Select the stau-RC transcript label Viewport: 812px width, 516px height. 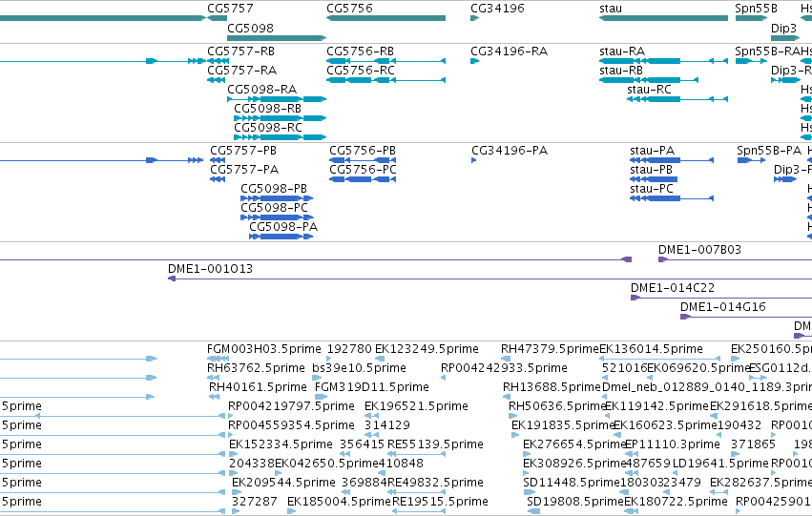tap(649, 90)
